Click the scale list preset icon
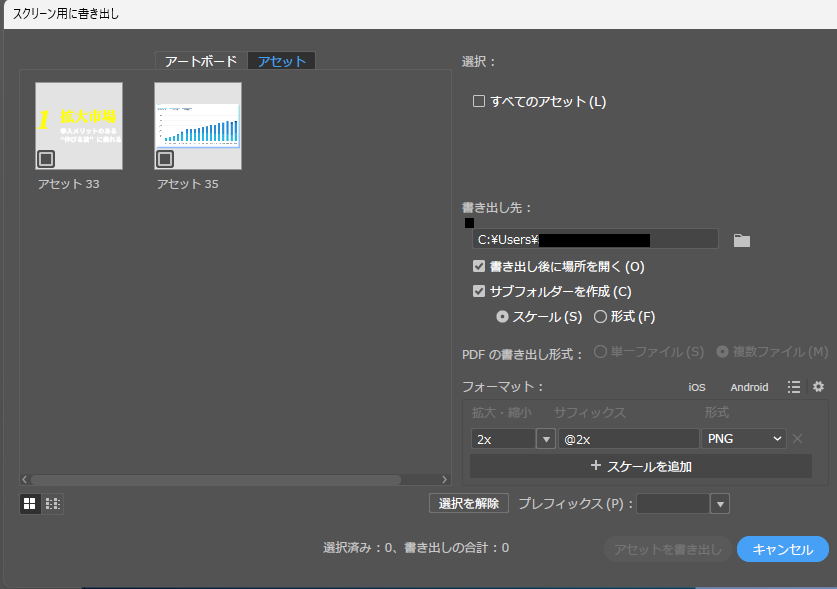The height and width of the screenshot is (589, 837). pyautogui.click(x=794, y=387)
